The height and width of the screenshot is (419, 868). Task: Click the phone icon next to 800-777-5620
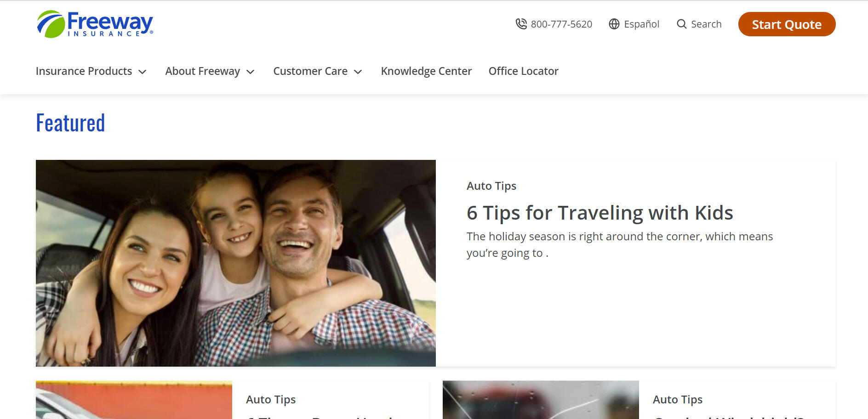click(521, 24)
